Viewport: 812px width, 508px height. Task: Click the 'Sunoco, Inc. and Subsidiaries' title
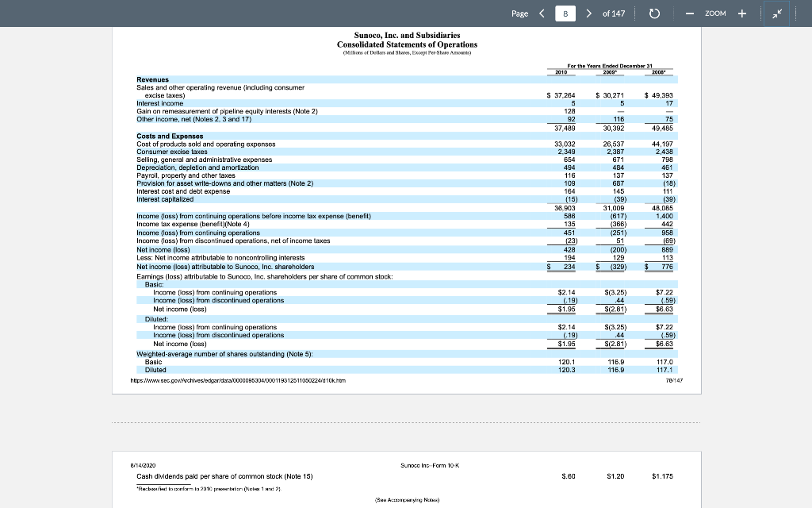(x=407, y=35)
